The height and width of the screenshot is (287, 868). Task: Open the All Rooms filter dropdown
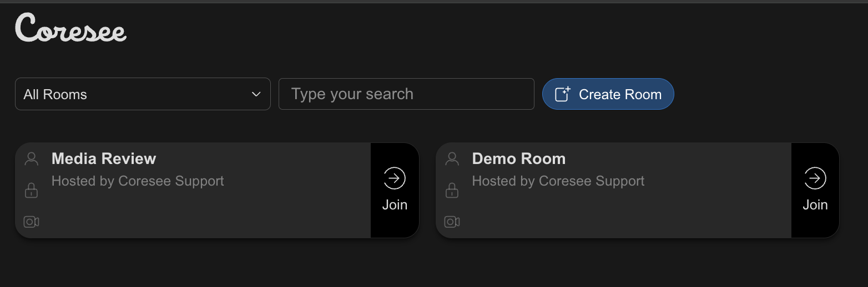pos(143,94)
